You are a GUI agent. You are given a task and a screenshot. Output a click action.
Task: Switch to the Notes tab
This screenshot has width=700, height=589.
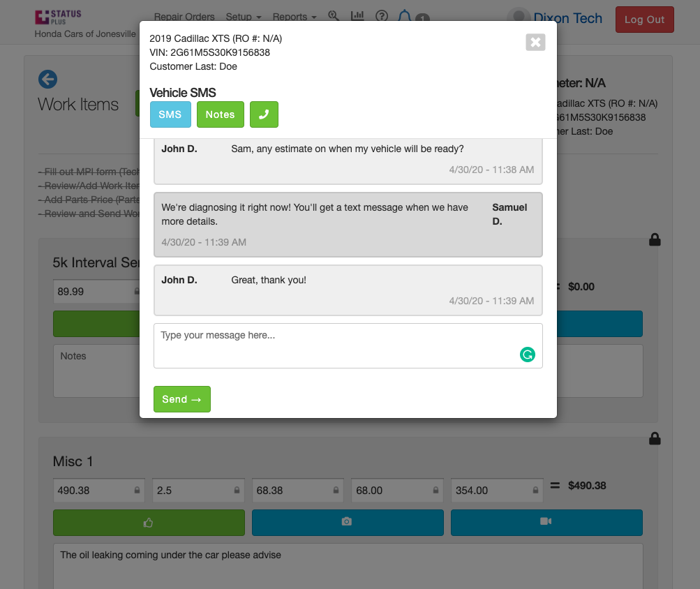pyautogui.click(x=220, y=114)
